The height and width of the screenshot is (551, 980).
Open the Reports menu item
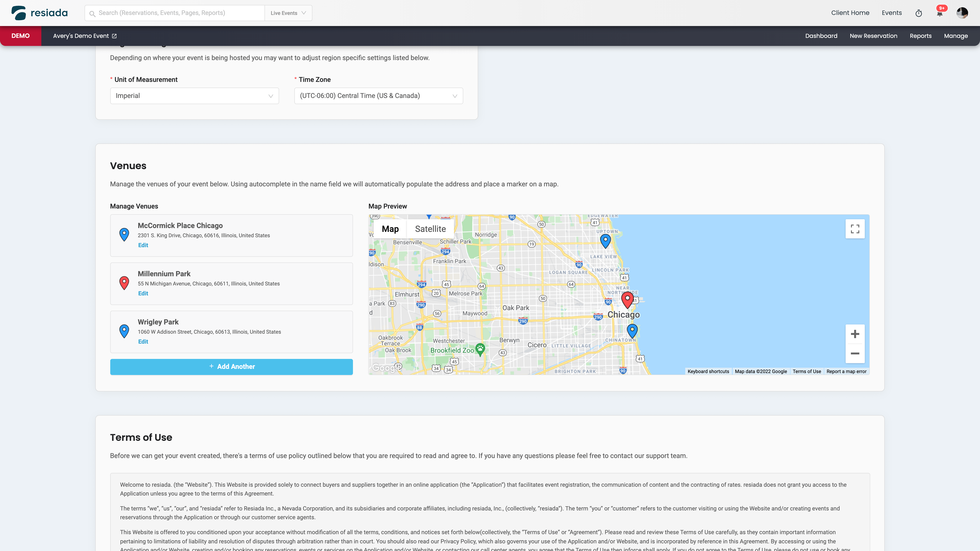(920, 36)
